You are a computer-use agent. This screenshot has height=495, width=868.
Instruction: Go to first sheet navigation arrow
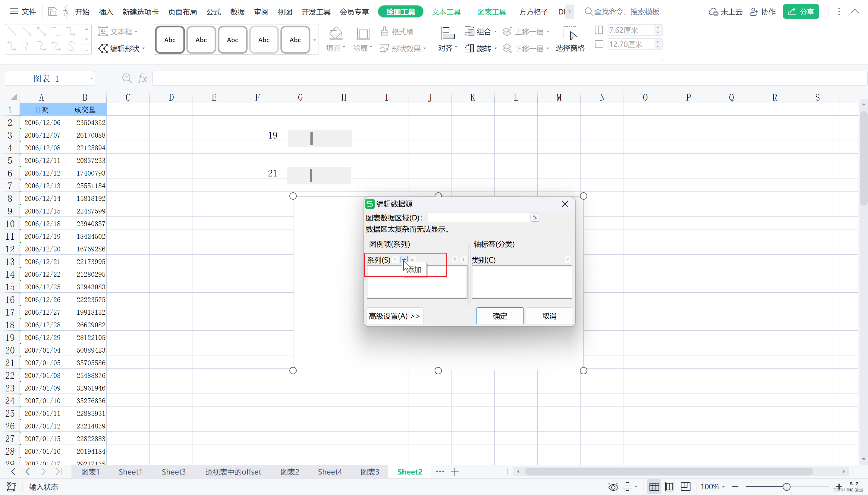click(x=12, y=472)
